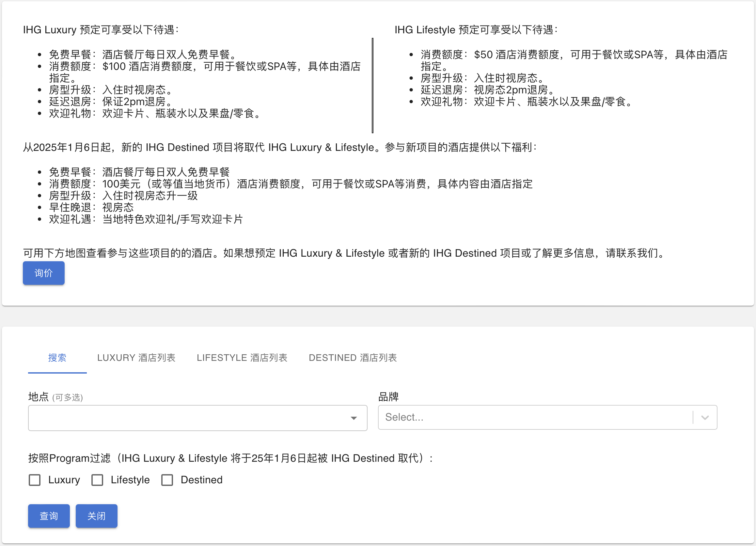The image size is (756, 546).
Task: Open the 品牌 Select dropdown
Action: point(533,417)
